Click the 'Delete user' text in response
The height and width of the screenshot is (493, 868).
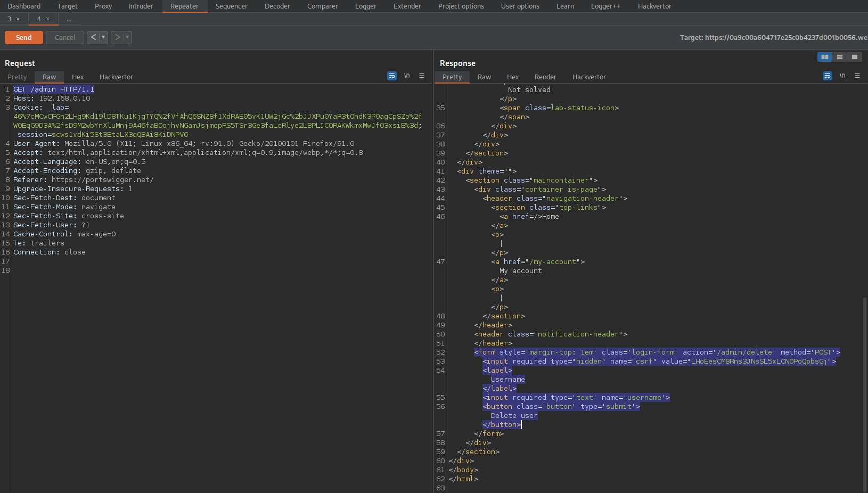click(514, 416)
